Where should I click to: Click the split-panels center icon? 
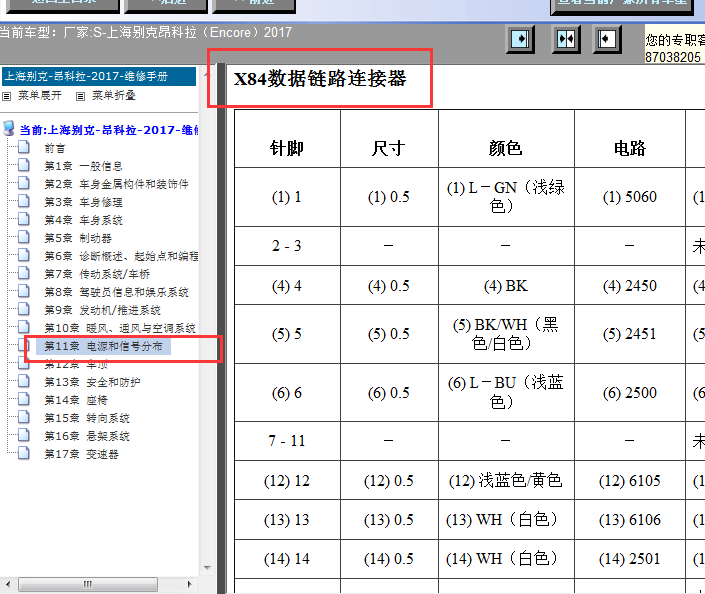tap(566, 39)
